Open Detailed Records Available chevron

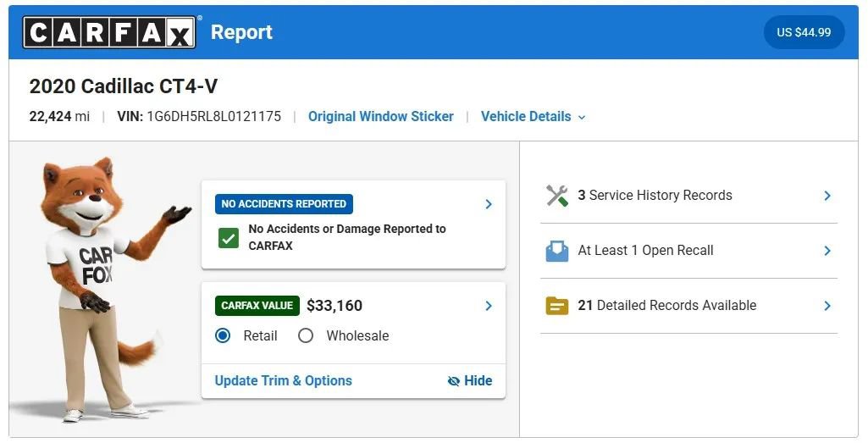pos(827,306)
